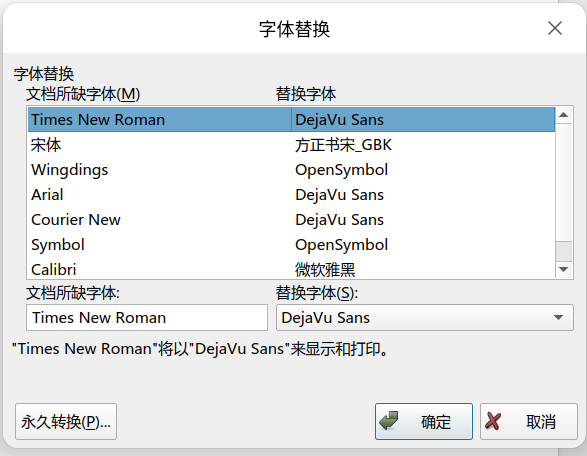Select the Arial font row
The image size is (587, 456).
point(291,195)
